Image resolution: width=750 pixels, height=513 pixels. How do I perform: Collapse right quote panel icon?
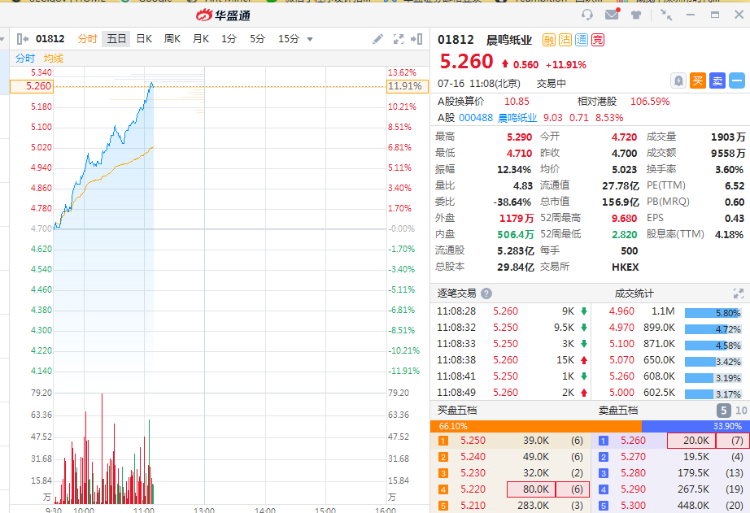click(417, 39)
